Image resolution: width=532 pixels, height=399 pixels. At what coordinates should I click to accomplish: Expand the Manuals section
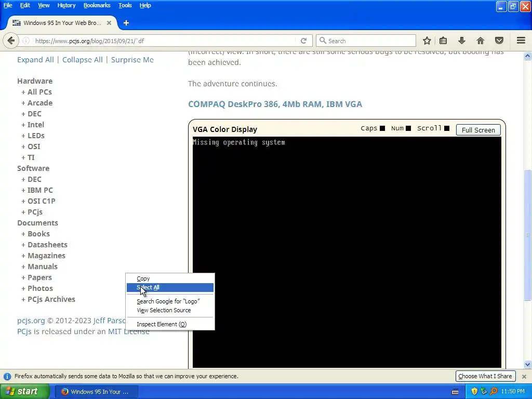pyautogui.click(x=39, y=267)
